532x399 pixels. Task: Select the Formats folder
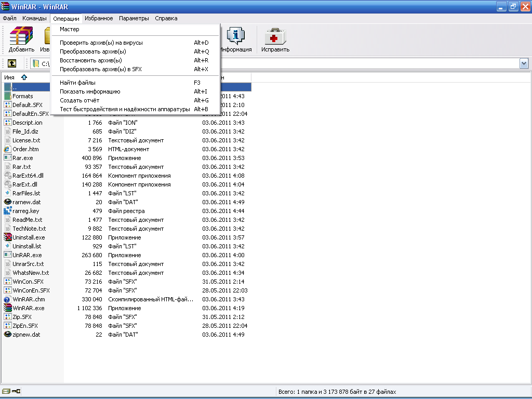[22, 96]
